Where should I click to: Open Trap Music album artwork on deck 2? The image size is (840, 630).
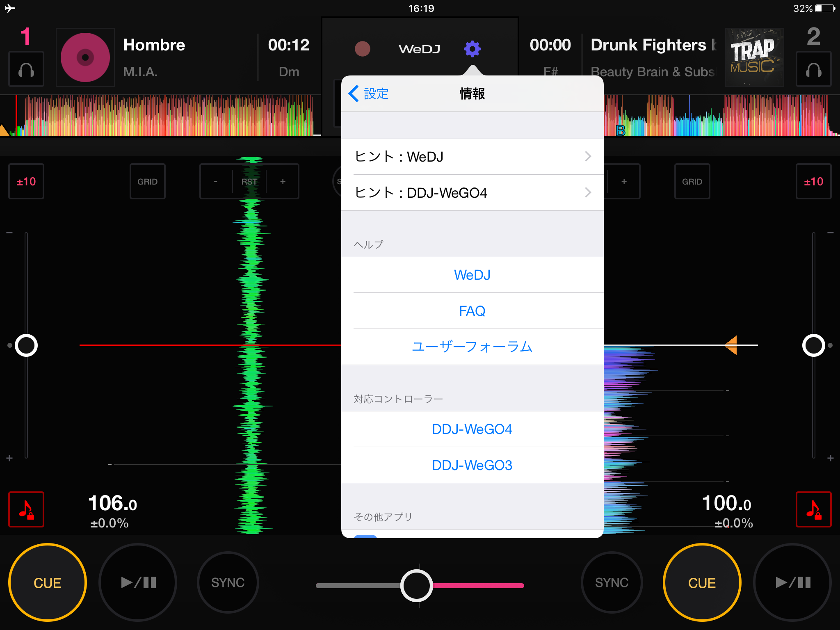coord(754,57)
